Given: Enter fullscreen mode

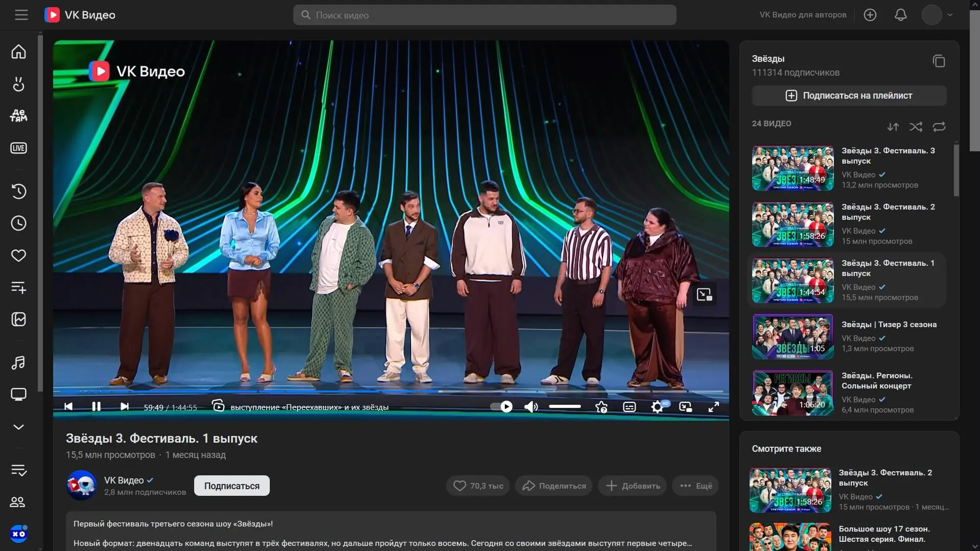Looking at the screenshot, I should pos(714,407).
